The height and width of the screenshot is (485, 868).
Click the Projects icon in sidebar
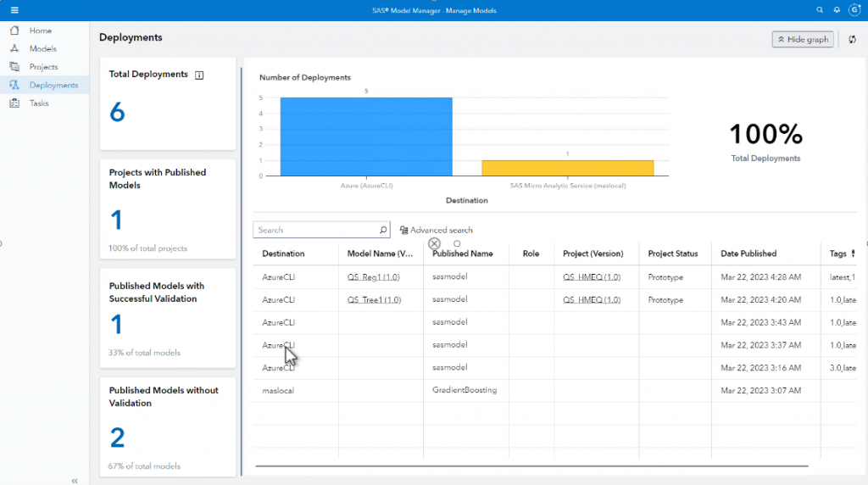click(x=14, y=67)
